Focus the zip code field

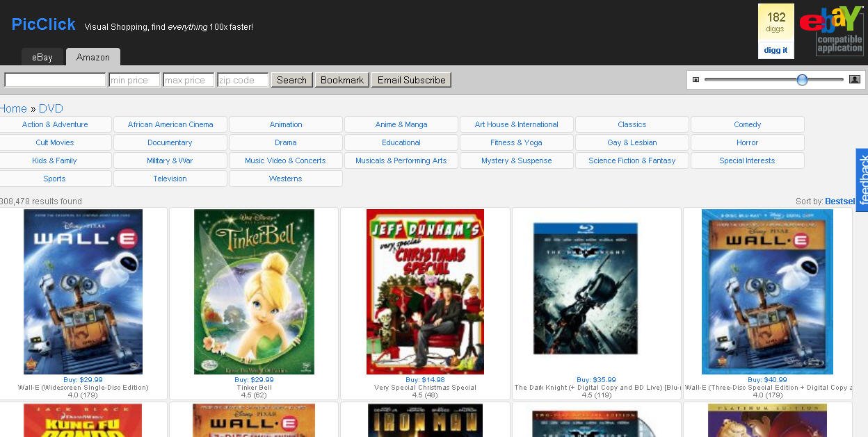pos(243,80)
